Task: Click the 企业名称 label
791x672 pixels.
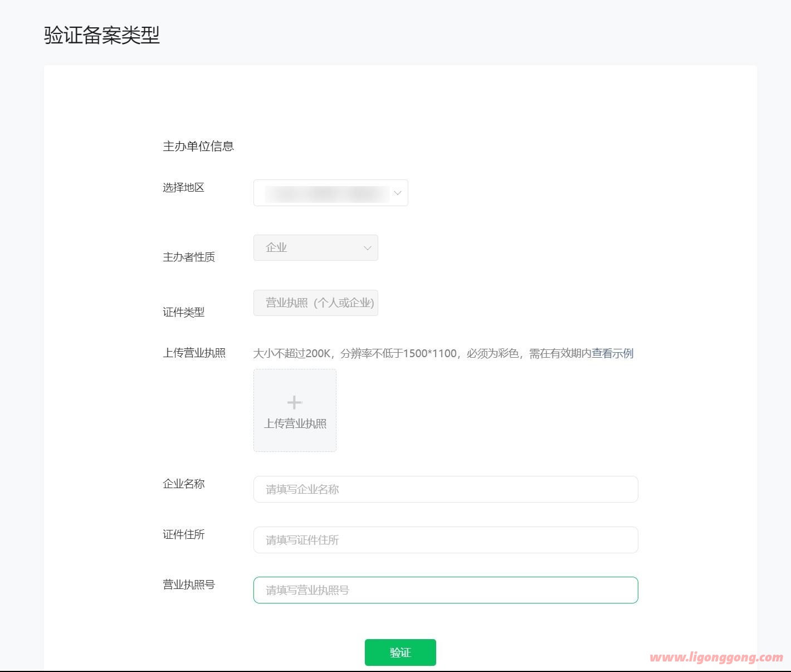Action: (183, 484)
